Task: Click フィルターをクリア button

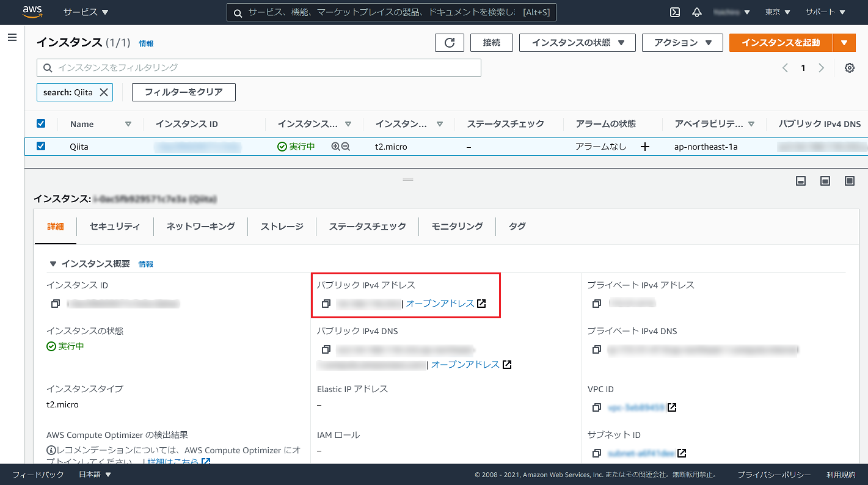Action: (184, 92)
